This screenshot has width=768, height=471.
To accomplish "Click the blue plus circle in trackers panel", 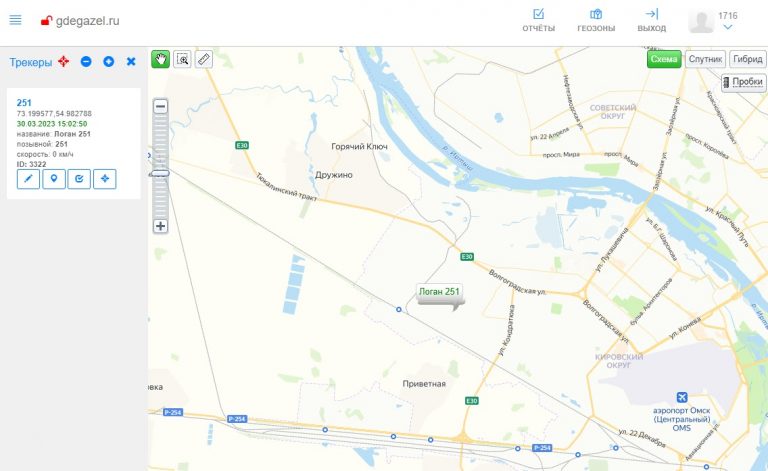I will (x=109, y=61).
